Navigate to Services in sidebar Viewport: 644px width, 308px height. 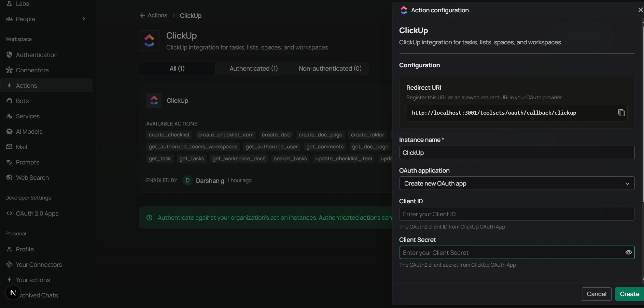27,116
